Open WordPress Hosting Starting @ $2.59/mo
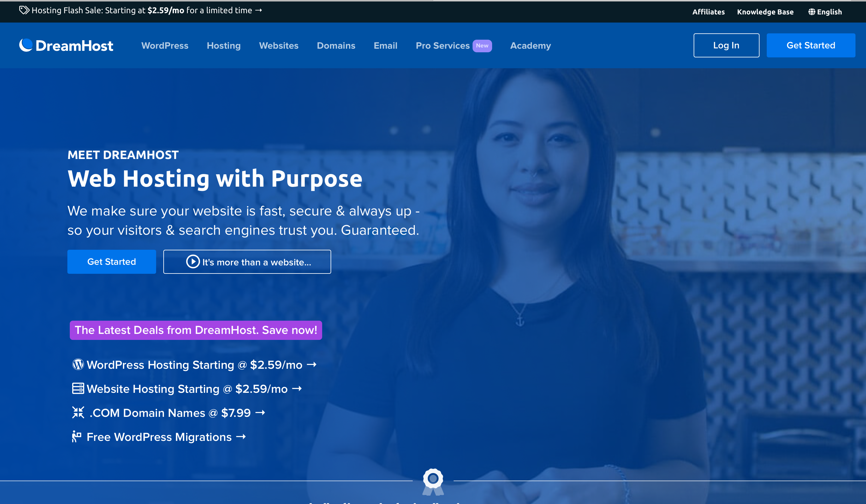The image size is (866, 504). [x=194, y=364]
